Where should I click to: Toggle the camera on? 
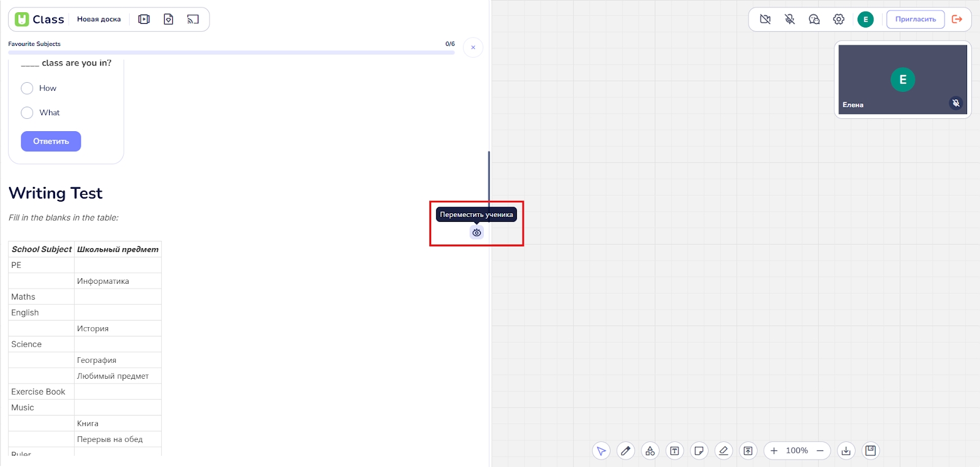coord(765,20)
